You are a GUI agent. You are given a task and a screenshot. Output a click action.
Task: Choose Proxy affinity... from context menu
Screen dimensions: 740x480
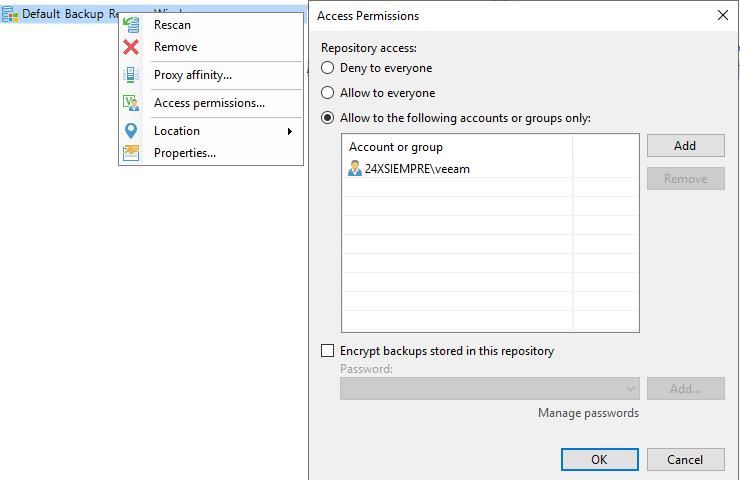[x=193, y=75]
